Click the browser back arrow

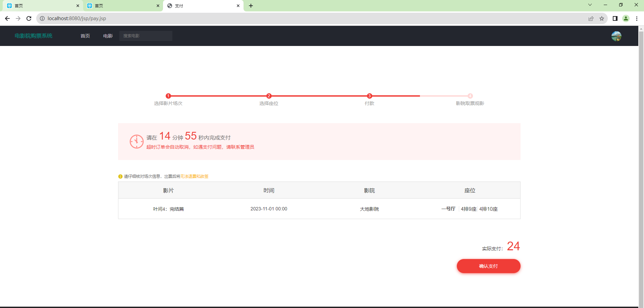point(7,18)
